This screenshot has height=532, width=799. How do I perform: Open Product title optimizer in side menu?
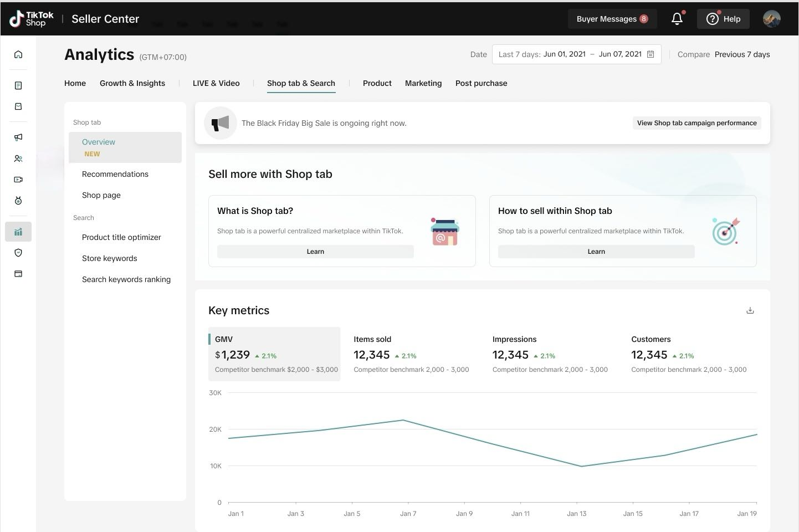tap(121, 237)
